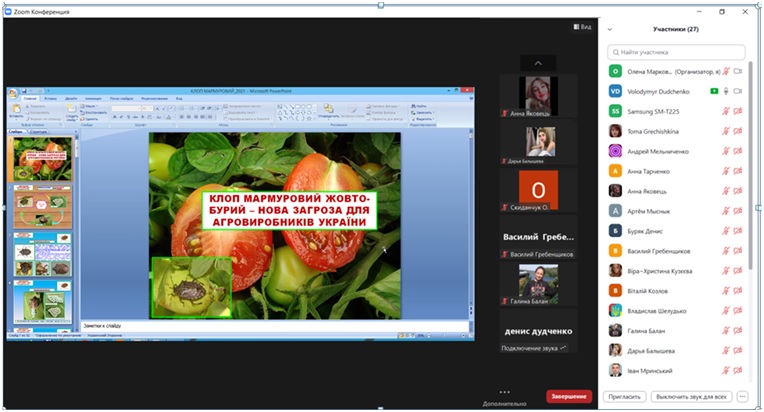The height and width of the screenshot is (412, 764).
Task: Muted mic icon for Іван Мринський
Action: pyautogui.click(x=726, y=371)
